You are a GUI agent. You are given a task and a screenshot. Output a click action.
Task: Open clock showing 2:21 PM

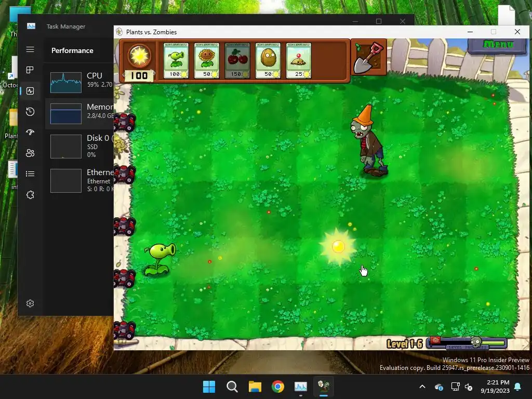pos(495,387)
